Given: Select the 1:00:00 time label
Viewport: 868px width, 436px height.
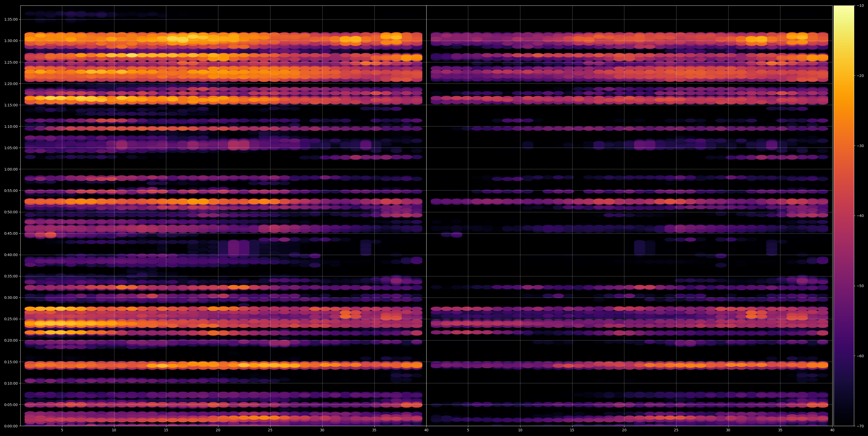Looking at the screenshot, I should click(x=11, y=169).
